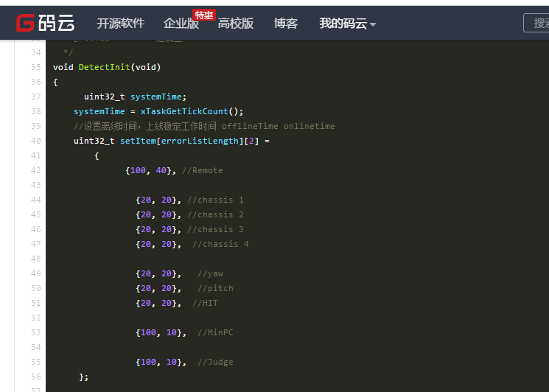Viewport: 549px width, 392px height.
Task: Select line number 42
Action: [x=36, y=170]
